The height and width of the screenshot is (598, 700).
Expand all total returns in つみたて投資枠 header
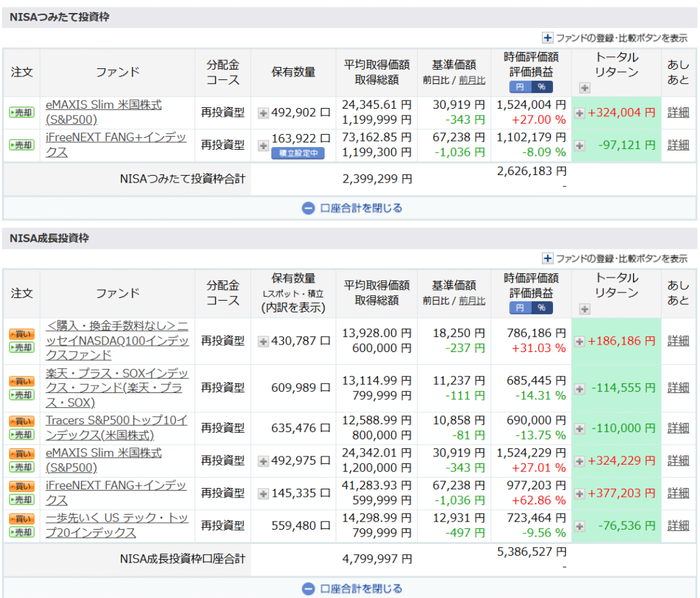(585, 87)
